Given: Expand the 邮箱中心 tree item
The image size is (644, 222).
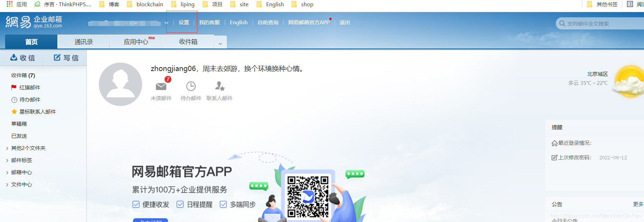Looking at the screenshot, I should tap(7, 172).
